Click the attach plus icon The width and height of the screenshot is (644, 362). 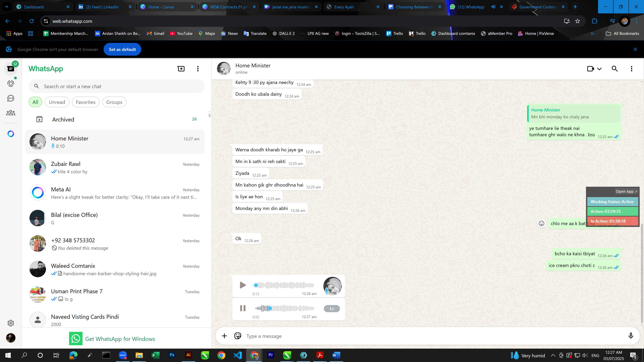(224, 336)
